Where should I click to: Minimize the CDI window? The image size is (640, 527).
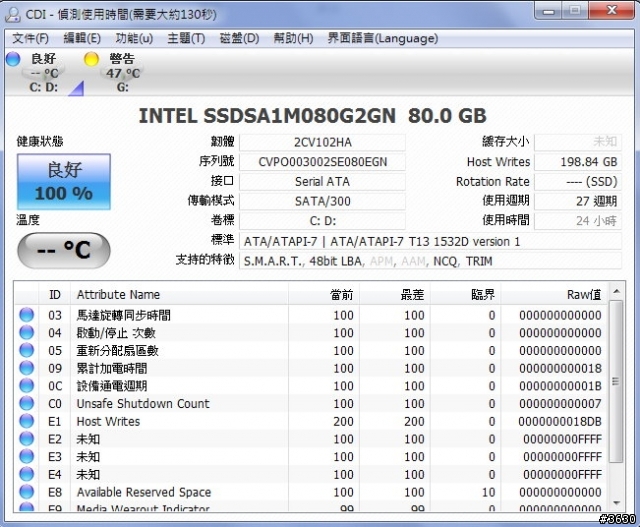pos(548,11)
